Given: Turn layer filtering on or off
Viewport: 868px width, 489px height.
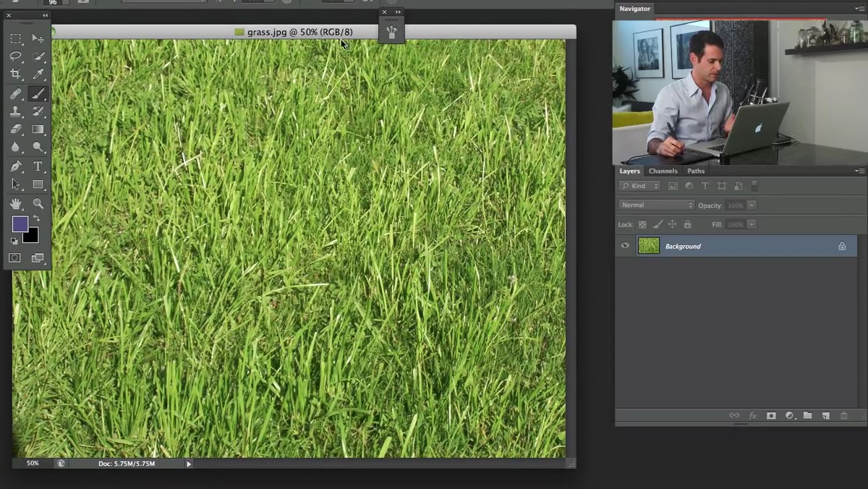Looking at the screenshot, I should coord(754,186).
